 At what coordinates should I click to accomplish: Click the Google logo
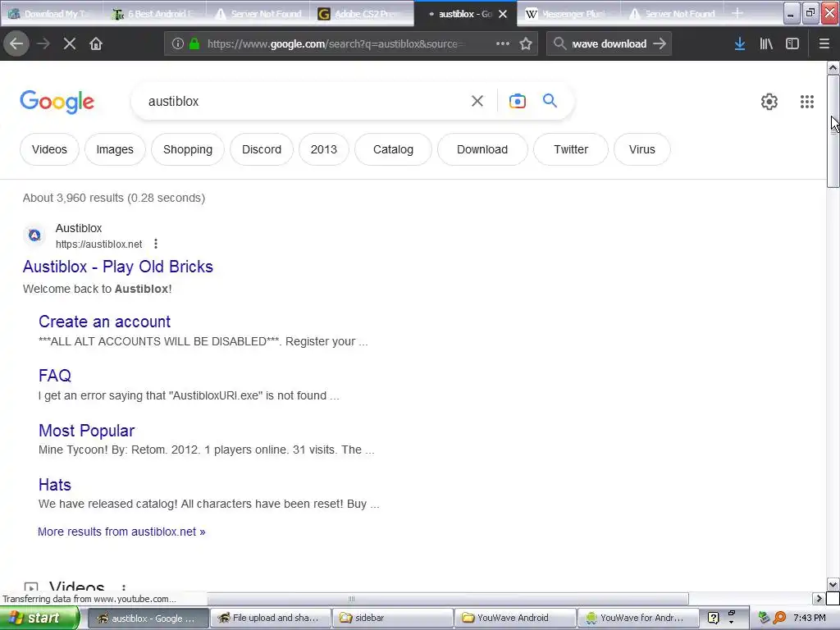tap(57, 101)
